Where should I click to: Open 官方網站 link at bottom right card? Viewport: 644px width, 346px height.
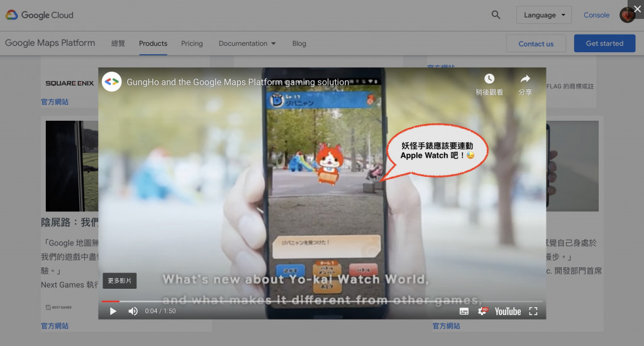[446, 326]
